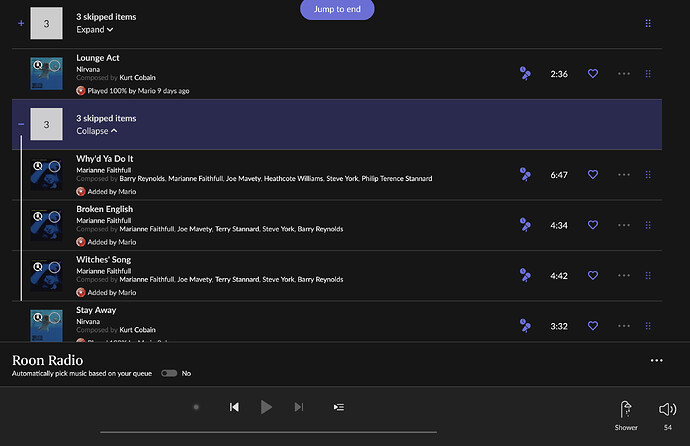Open Why'd Ya Do It album artwork
This screenshot has width=690, height=446.
(46, 175)
